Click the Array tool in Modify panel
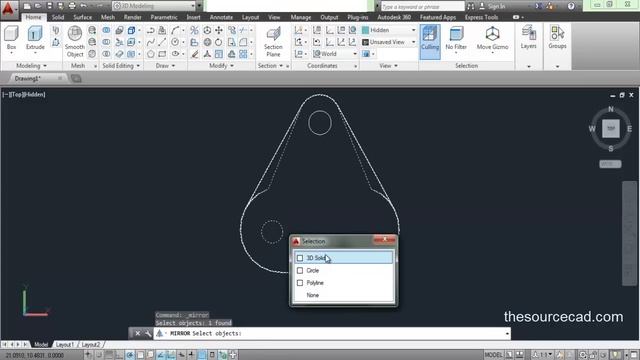 tap(243, 54)
